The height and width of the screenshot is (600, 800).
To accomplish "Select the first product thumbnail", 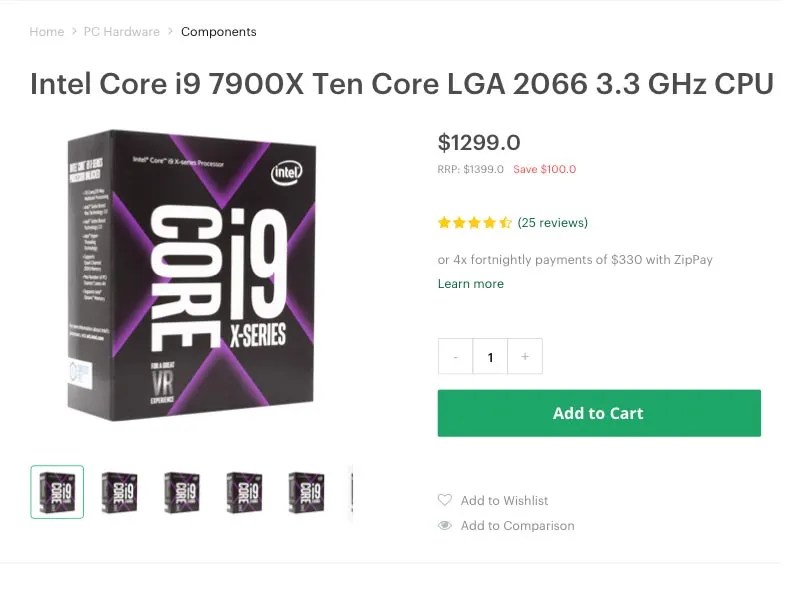I will [x=57, y=491].
